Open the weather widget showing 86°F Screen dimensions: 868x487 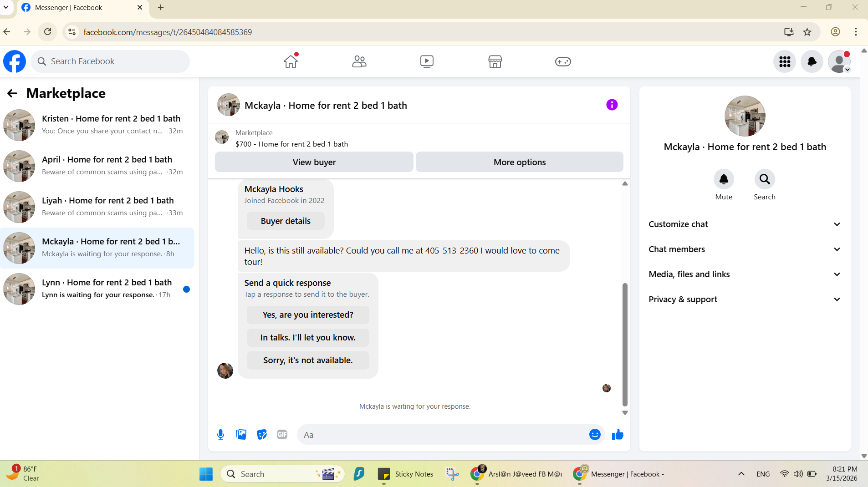[x=23, y=474]
